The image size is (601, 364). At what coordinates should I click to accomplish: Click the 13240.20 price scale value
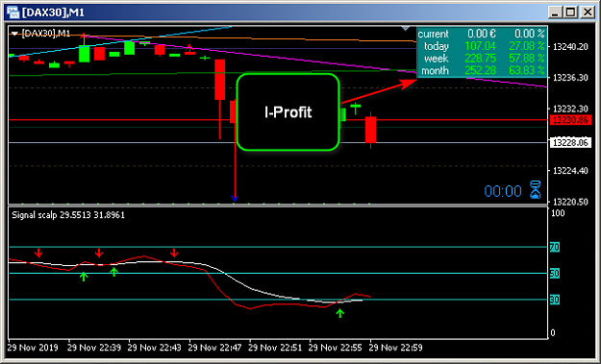tap(570, 47)
